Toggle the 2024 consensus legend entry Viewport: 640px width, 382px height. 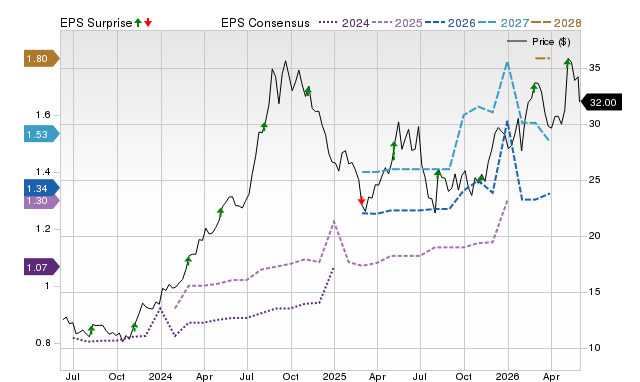click(344, 23)
